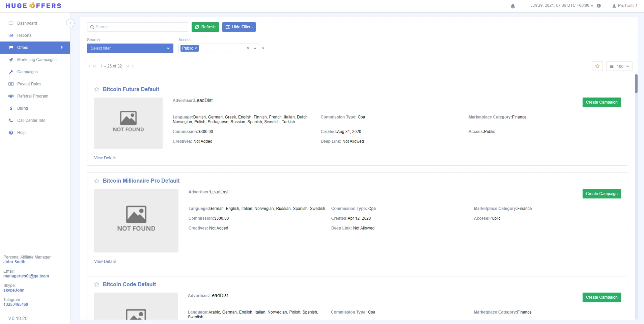Image resolution: width=644 pixels, height=324 pixels.
Task: Go to Referral Program
Action: click(x=33, y=96)
